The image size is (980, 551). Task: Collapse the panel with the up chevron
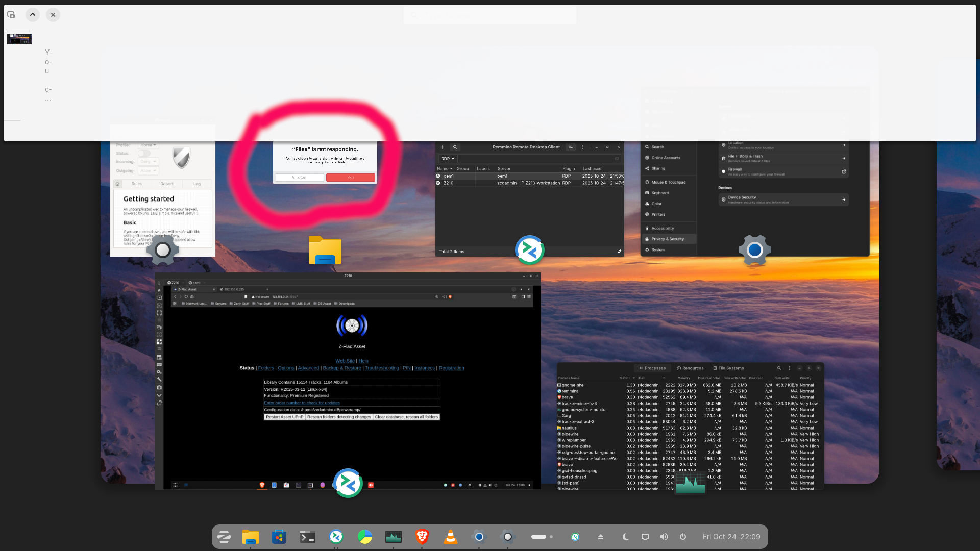32,15
